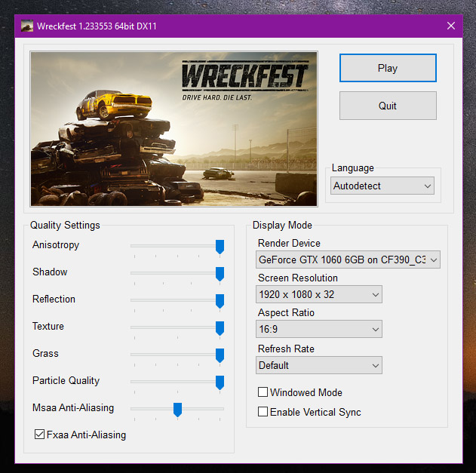The width and height of the screenshot is (476, 473).
Task: Click the Wreckfest banner image
Action: (174, 129)
